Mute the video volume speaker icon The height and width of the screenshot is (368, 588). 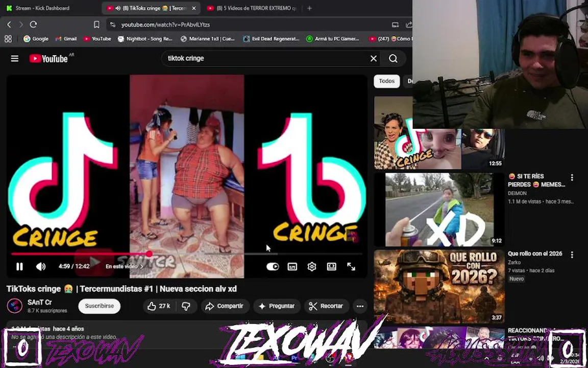(40, 267)
